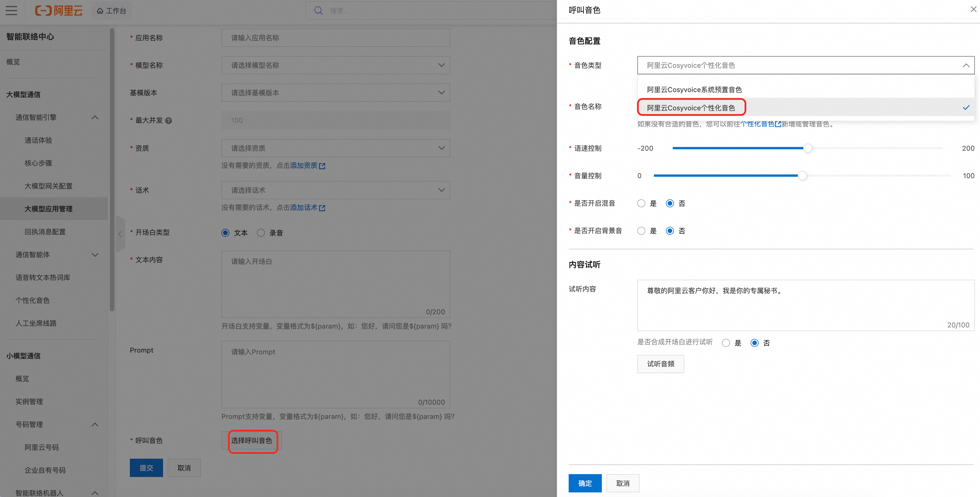The height and width of the screenshot is (497, 980).
Task: Select 是 for 是否开启背景音
Action: (x=641, y=231)
